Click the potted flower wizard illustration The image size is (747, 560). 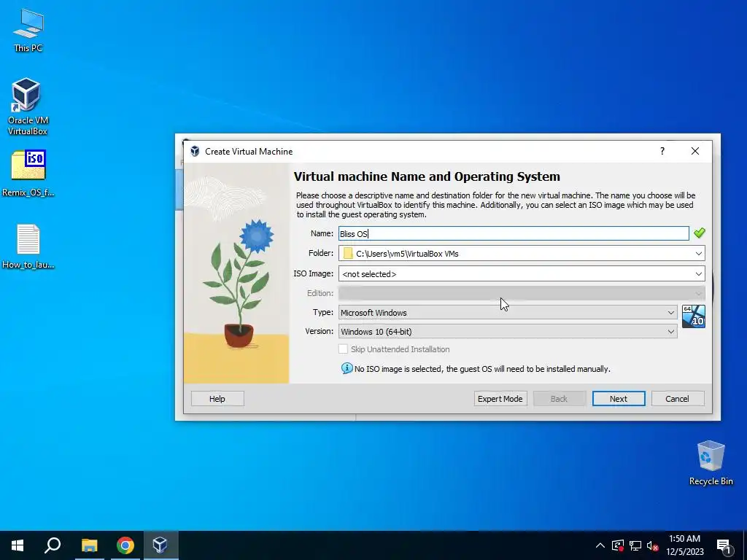pyautogui.click(x=237, y=273)
